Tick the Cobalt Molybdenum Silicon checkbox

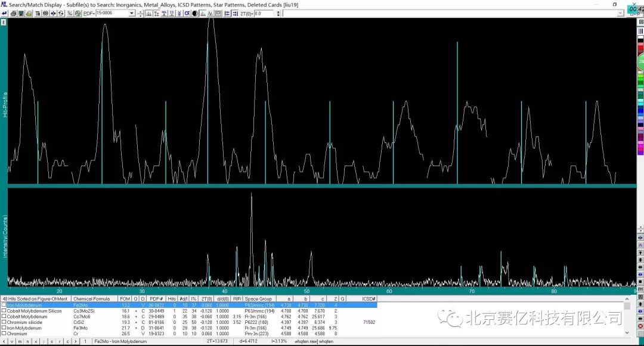coord(4,311)
